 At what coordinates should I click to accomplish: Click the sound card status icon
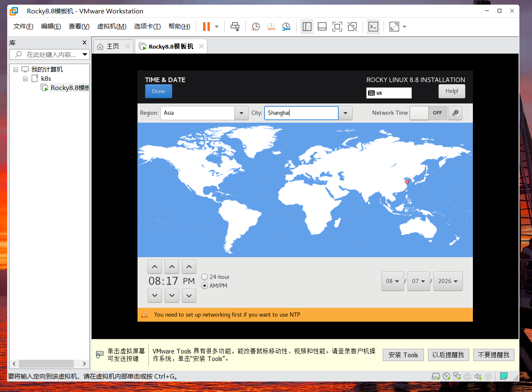point(478,376)
